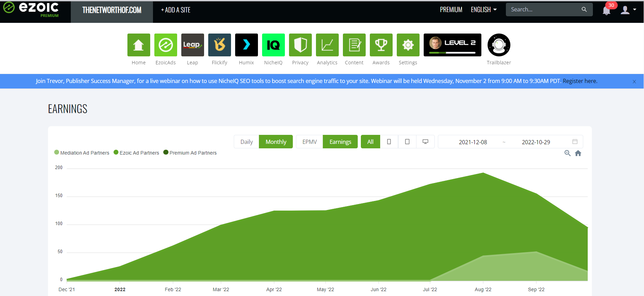
Task: Open the Home dashboard icon
Action: [138, 45]
